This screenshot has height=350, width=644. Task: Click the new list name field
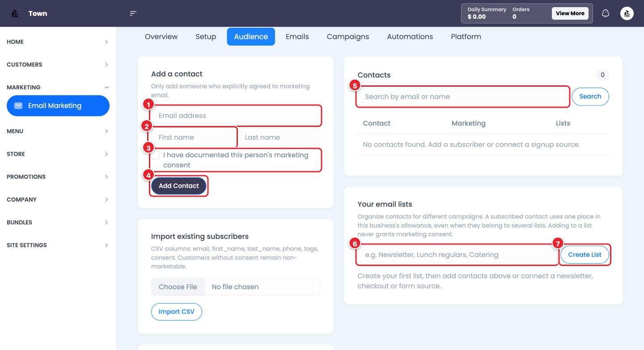click(x=457, y=255)
